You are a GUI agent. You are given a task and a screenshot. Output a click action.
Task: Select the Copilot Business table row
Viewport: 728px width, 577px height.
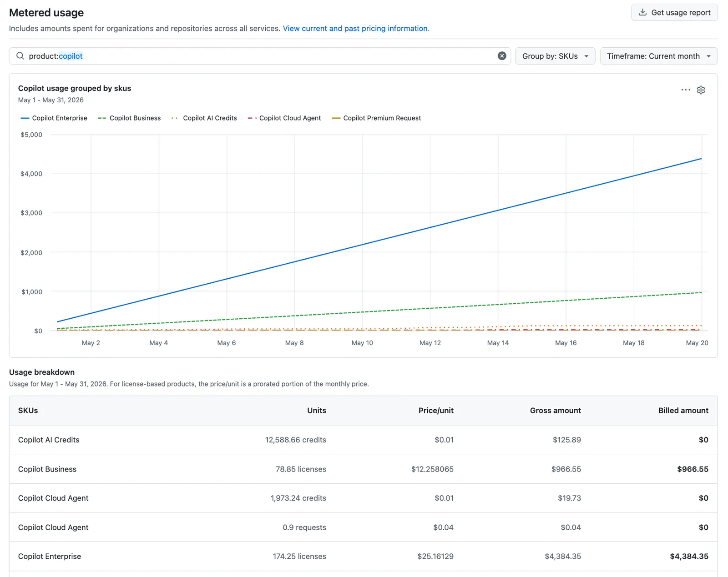363,469
